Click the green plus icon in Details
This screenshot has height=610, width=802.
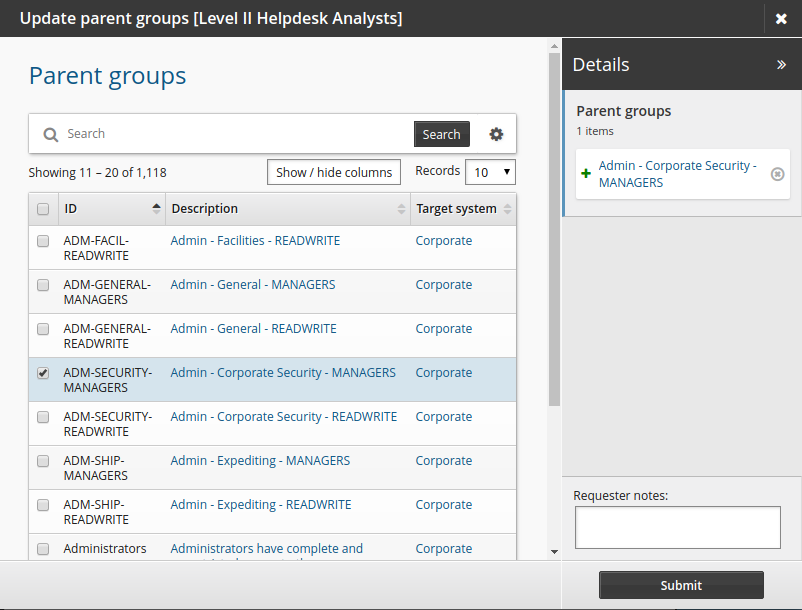pyautogui.click(x=586, y=174)
